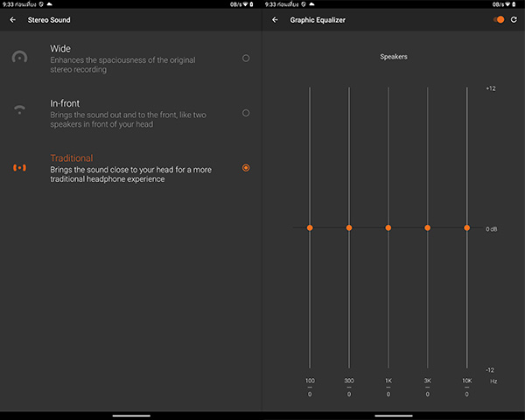This screenshot has width=525, height=420.
Task: Reset the graphic equalizer with refresh icon
Action: pos(514,19)
